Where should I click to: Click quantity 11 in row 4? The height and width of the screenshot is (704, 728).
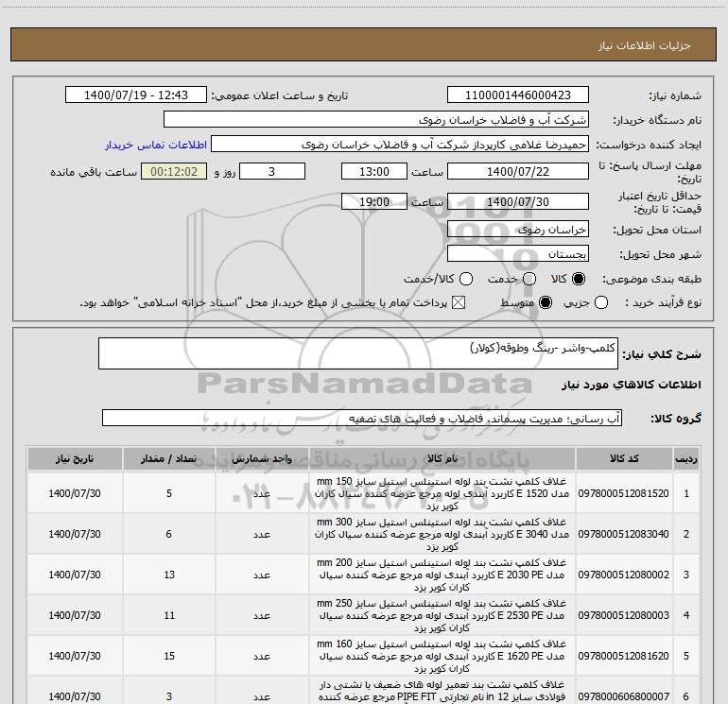(169, 615)
